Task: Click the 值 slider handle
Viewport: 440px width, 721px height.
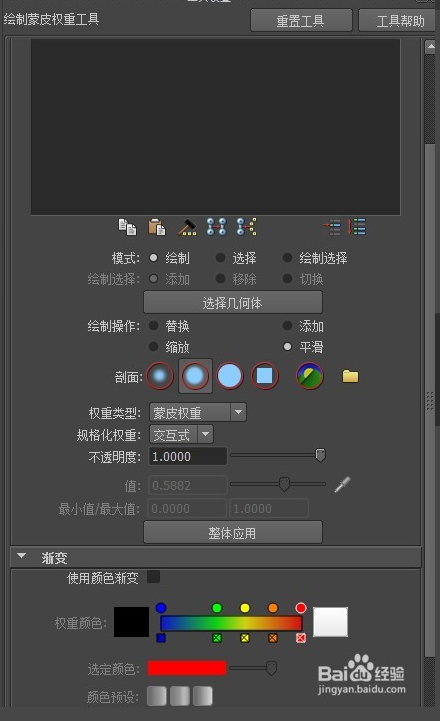Action: pos(285,484)
